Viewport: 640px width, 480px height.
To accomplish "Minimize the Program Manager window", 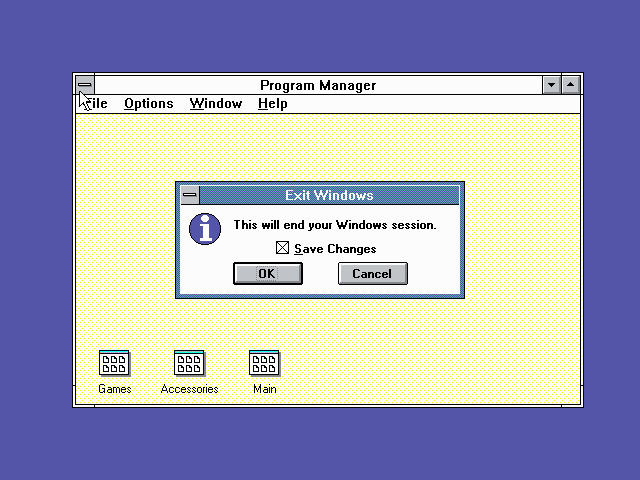I will point(552,85).
